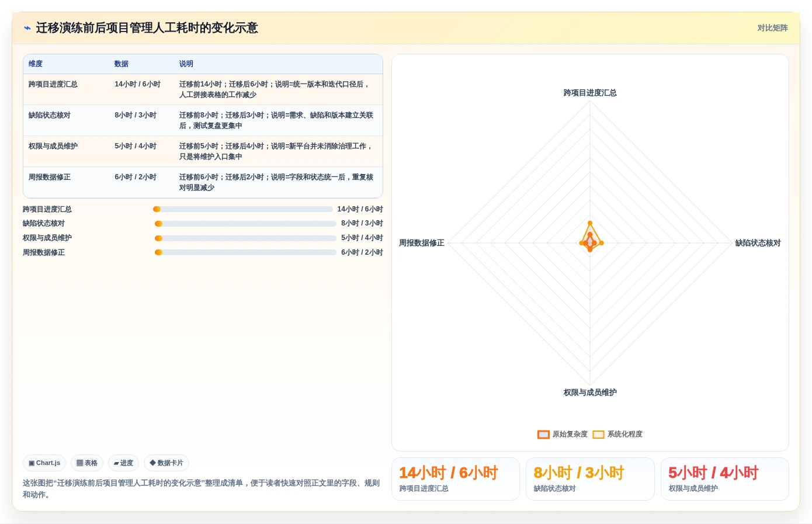Image resolution: width=812 pixels, height=524 pixels.
Task: Click radar axis label 权限与成员维护
Action: click(590, 393)
